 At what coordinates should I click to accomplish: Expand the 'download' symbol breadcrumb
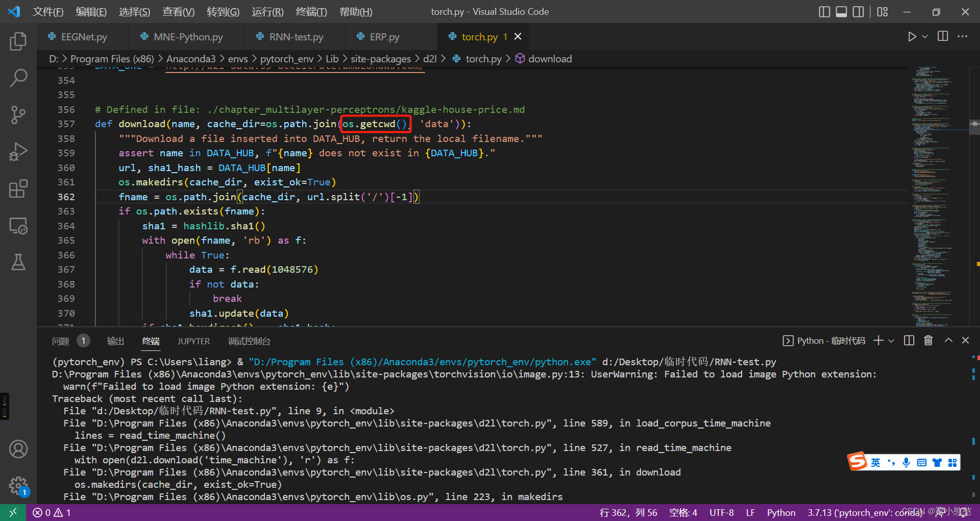(x=544, y=59)
